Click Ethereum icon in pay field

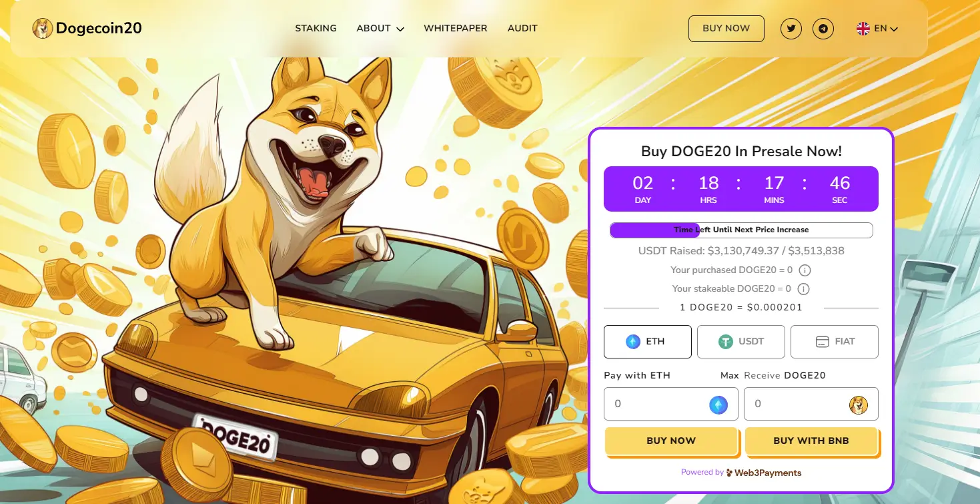point(718,405)
